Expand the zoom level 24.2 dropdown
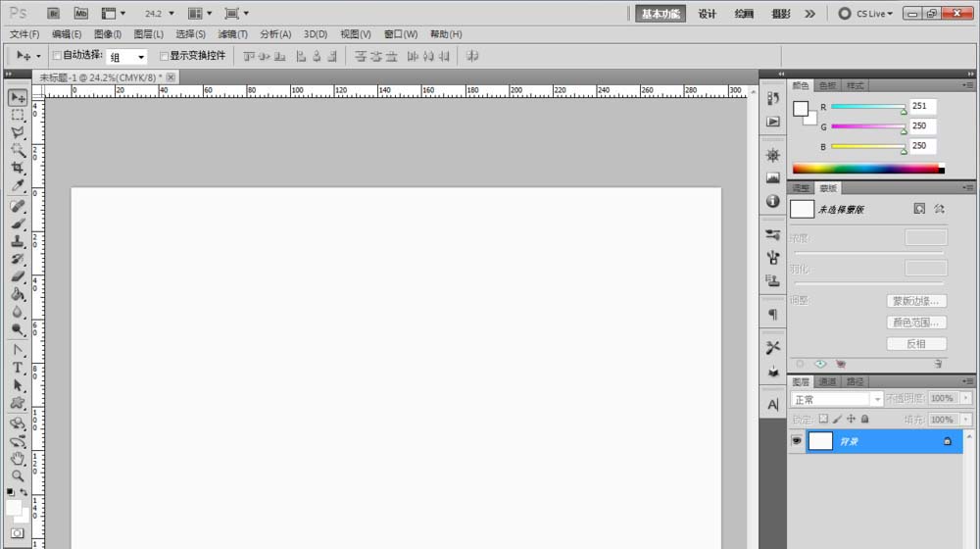The height and width of the screenshot is (549, 980). [160, 14]
